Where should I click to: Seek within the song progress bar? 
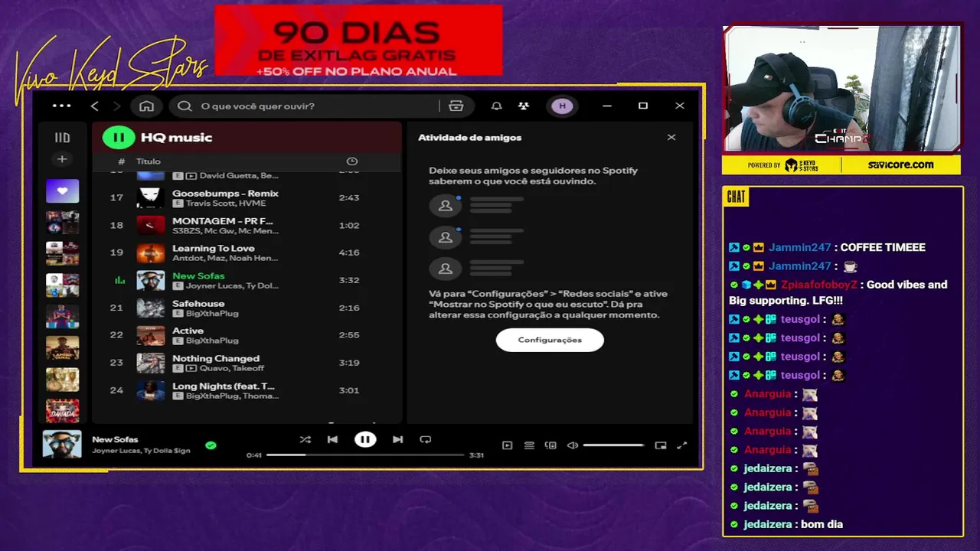[x=365, y=455]
